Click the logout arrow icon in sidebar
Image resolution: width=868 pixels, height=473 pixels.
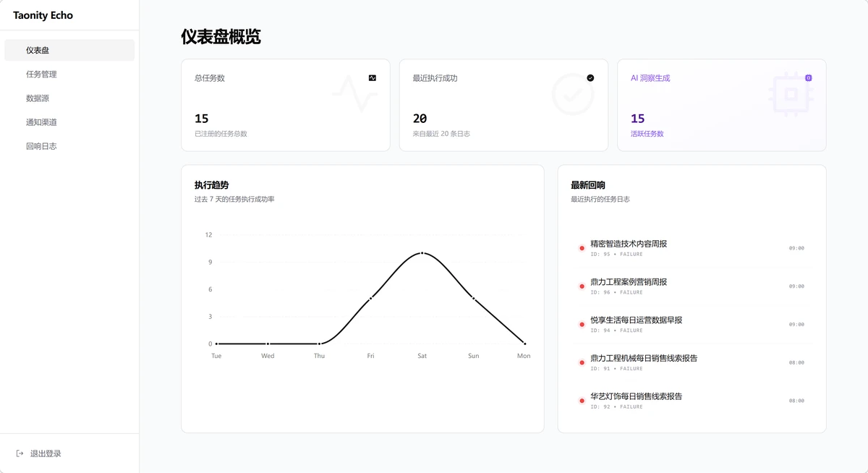pos(20,453)
